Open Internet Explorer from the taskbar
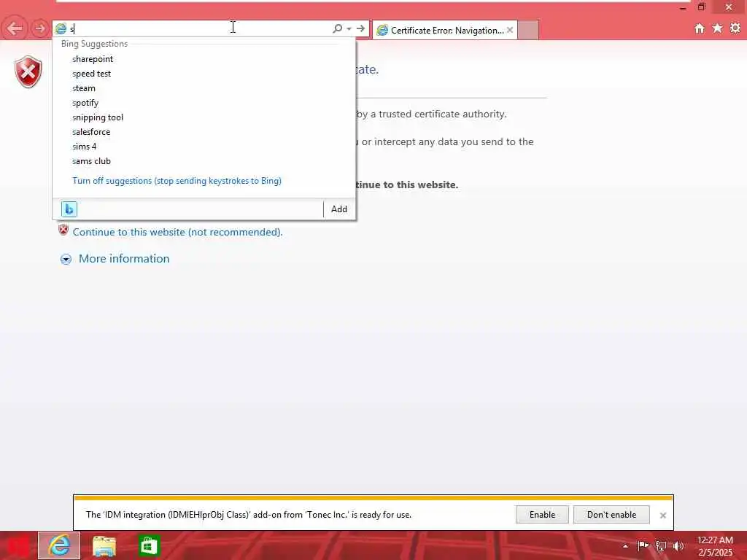The image size is (747, 560). 59,545
